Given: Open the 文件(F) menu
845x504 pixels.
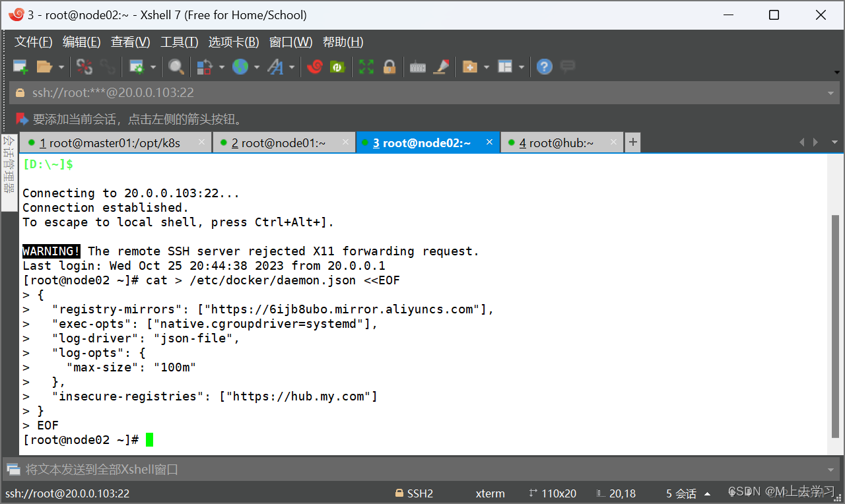Looking at the screenshot, I should tap(34, 42).
